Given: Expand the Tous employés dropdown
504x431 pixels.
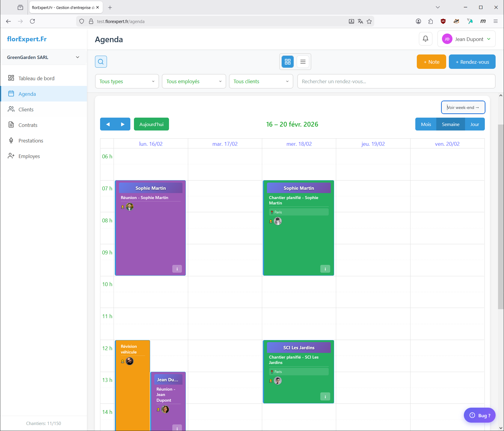Looking at the screenshot, I should point(194,81).
